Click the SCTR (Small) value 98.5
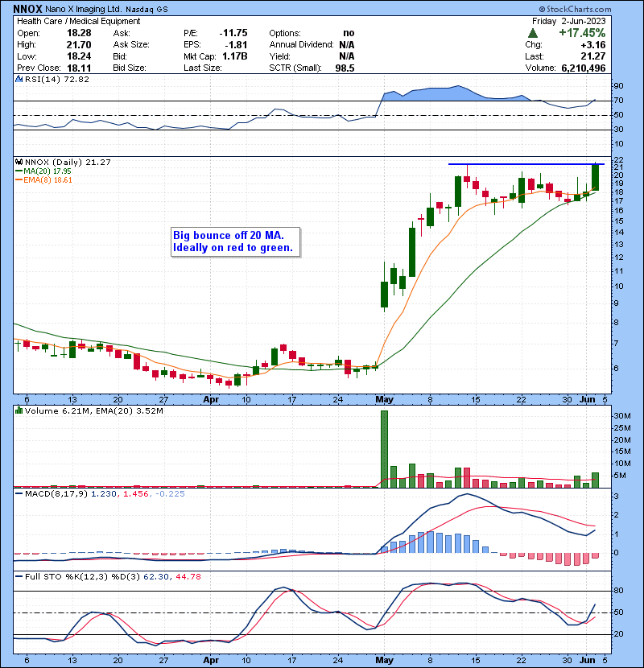 (345, 68)
